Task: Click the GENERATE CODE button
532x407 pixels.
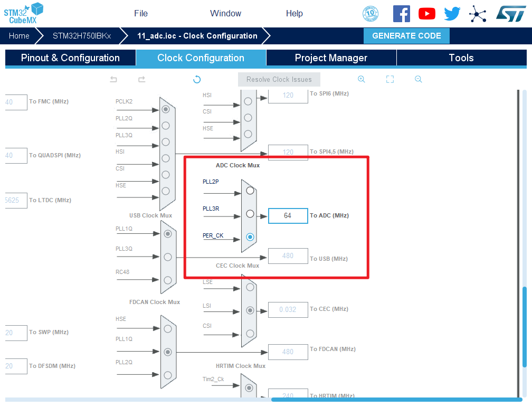Action: click(x=406, y=36)
